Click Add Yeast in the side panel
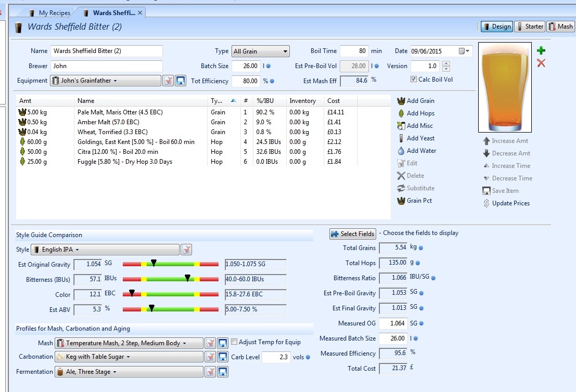 pyautogui.click(x=420, y=138)
